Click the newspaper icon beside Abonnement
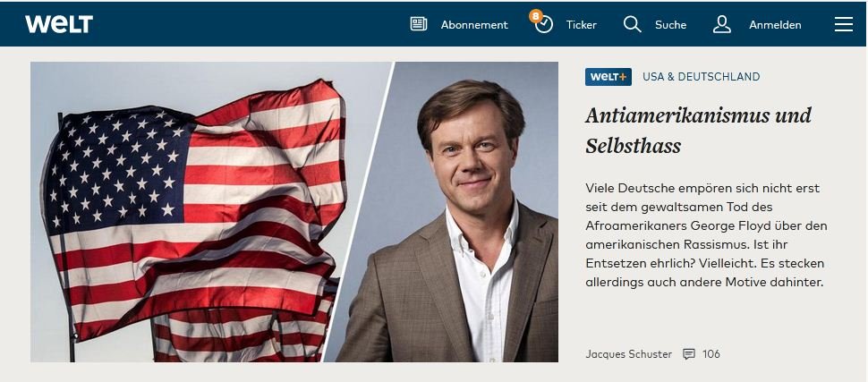 pos(419,24)
